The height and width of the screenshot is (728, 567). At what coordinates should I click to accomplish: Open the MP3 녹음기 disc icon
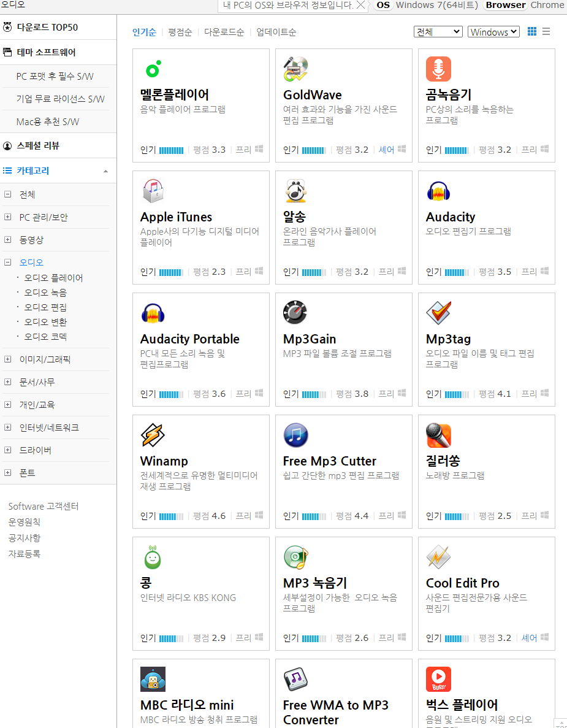295,557
